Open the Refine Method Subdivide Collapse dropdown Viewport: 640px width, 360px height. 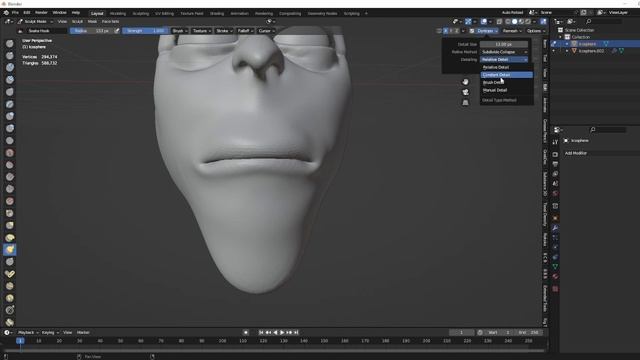click(x=504, y=52)
